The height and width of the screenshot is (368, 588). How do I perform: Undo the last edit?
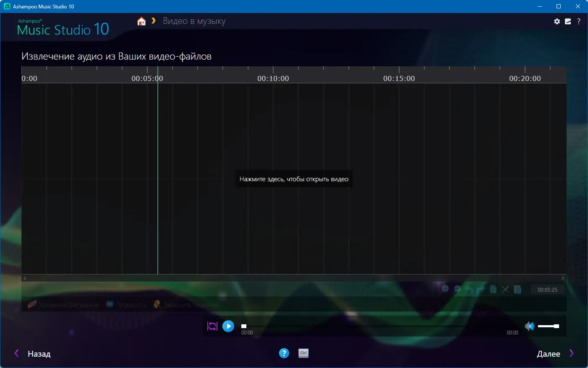point(469,289)
